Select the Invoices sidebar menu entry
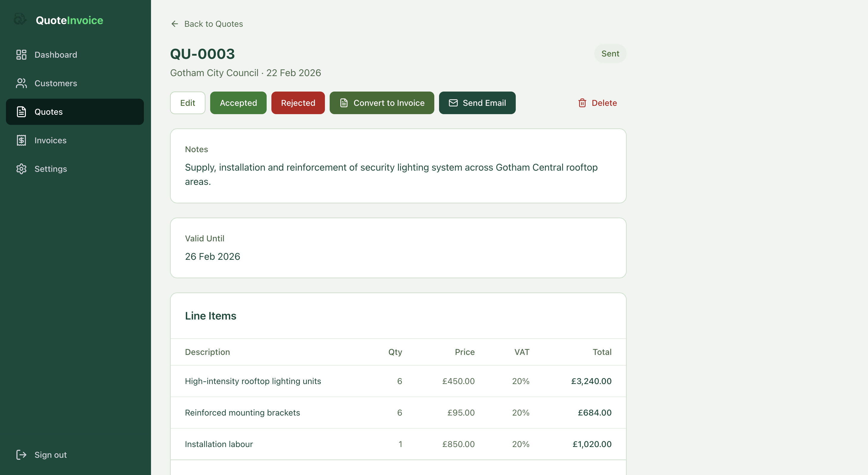Viewport: 868px width, 475px height. point(51,140)
